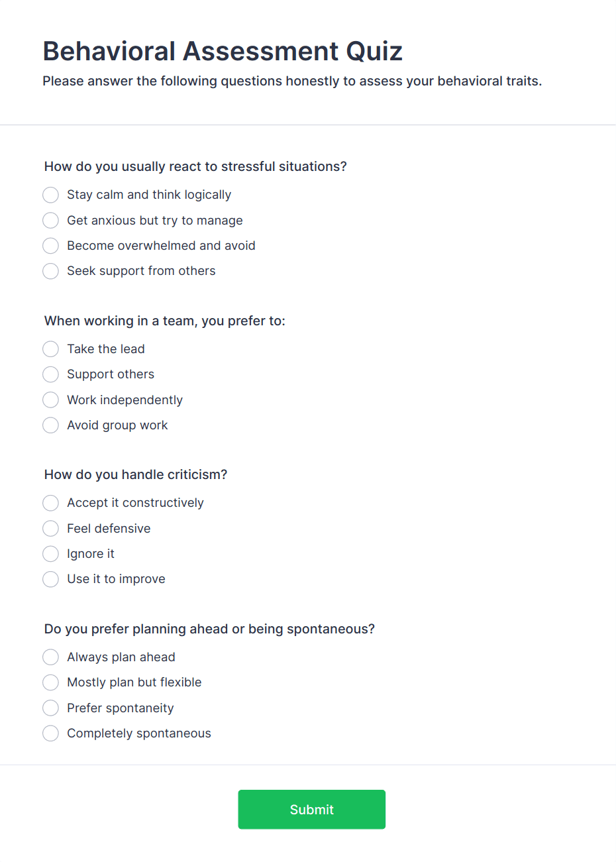Viewport: 616px width, 862px height.
Task: Click the planning versus spontaneous question text
Action: click(209, 629)
